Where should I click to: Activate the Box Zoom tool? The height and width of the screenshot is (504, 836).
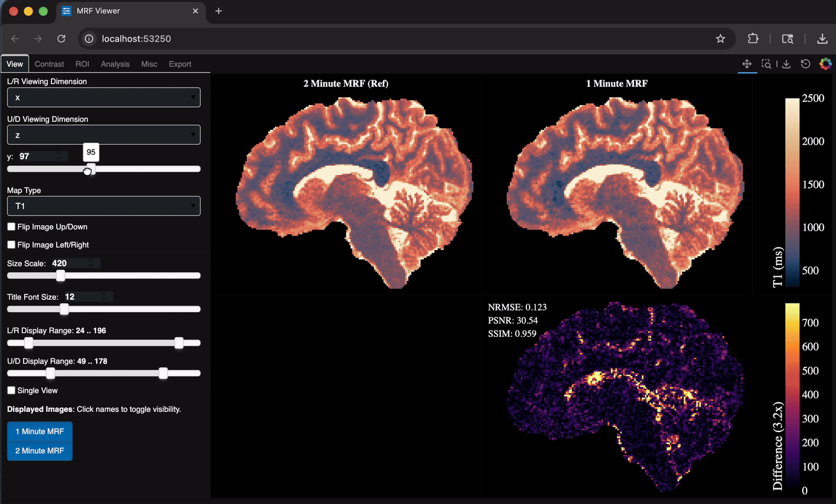(767, 63)
